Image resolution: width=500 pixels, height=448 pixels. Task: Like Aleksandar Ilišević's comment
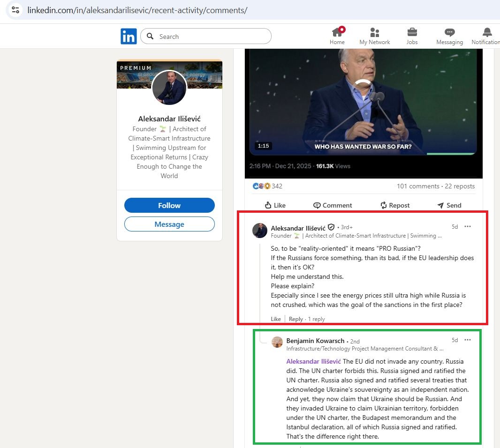click(x=276, y=319)
